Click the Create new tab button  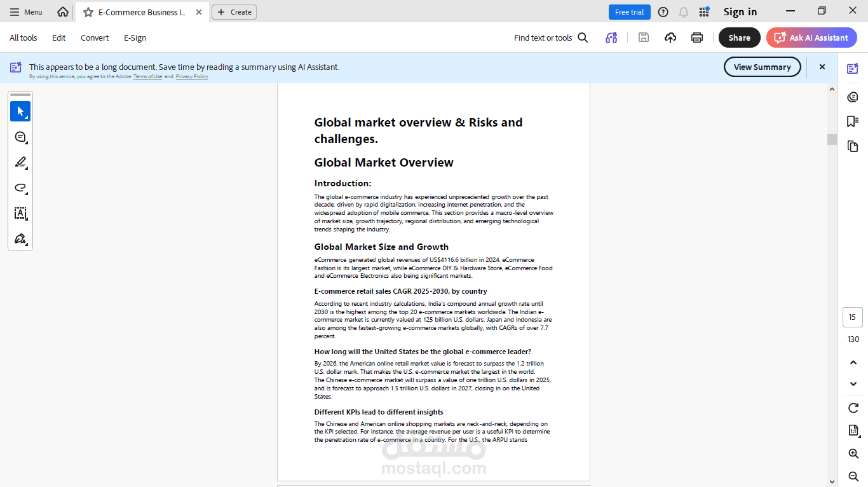coord(234,12)
